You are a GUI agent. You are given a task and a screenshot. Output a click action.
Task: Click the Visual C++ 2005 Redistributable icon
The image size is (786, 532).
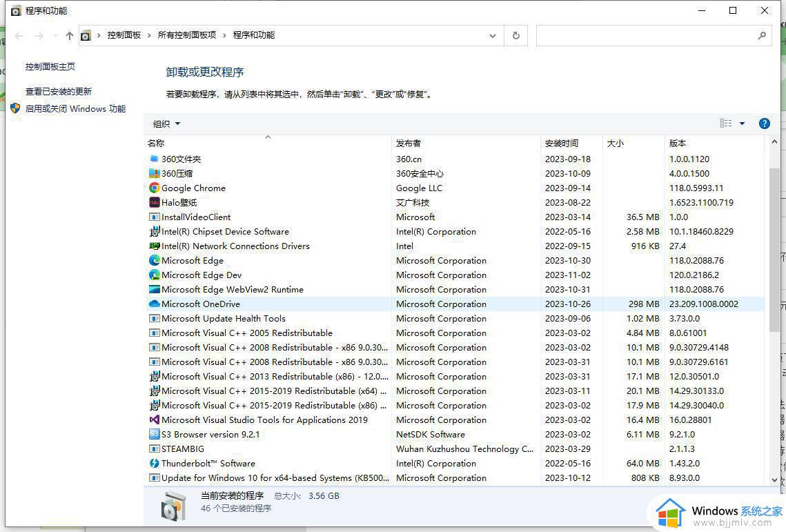click(155, 333)
